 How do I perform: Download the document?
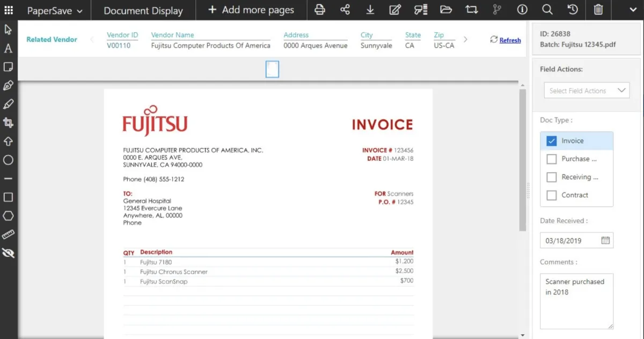(x=370, y=10)
